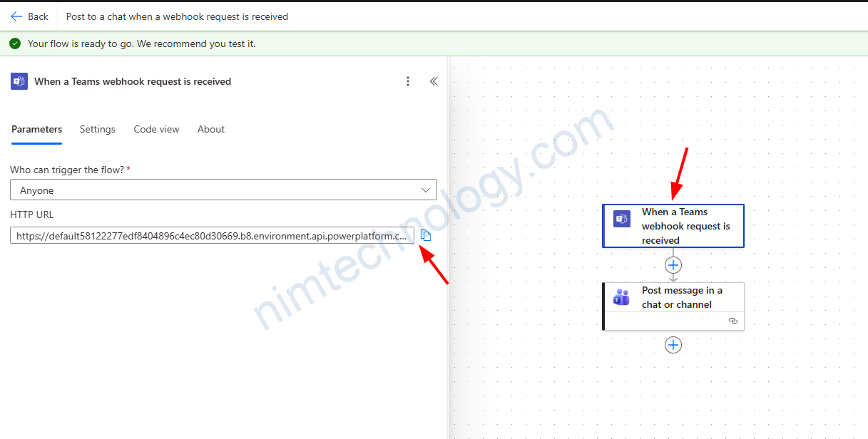Select the 'When a Teams webhook request is received' card

[685, 226]
